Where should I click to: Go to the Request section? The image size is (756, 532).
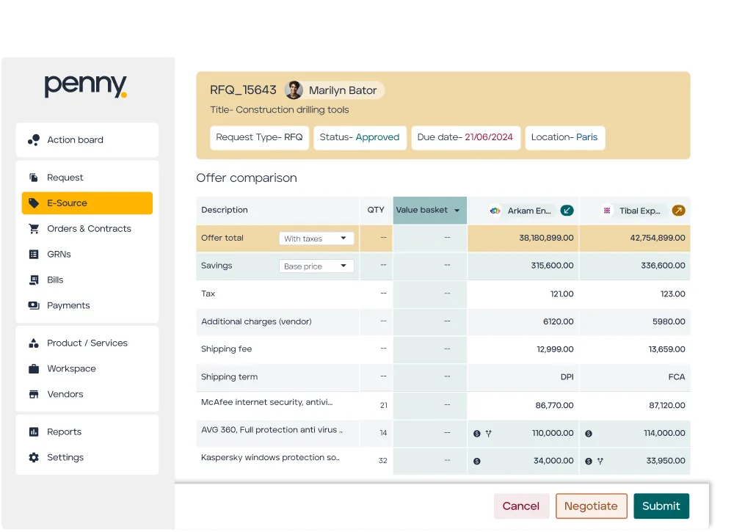click(x=87, y=178)
